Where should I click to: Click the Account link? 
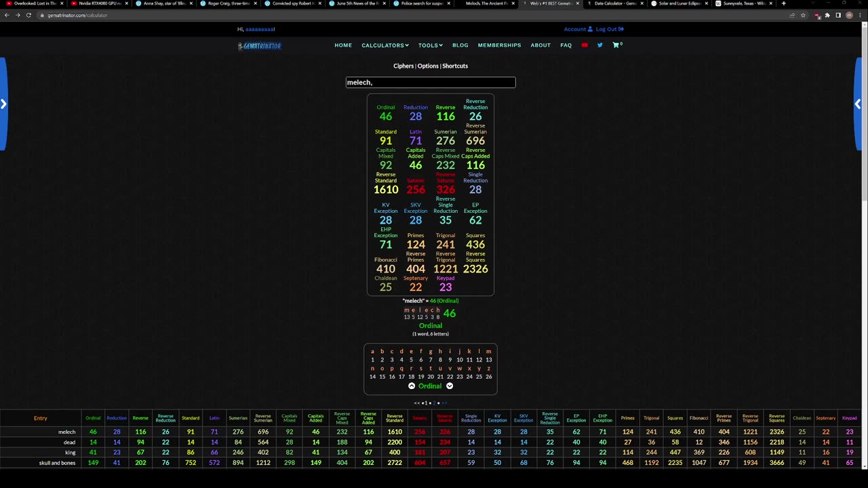(578, 29)
